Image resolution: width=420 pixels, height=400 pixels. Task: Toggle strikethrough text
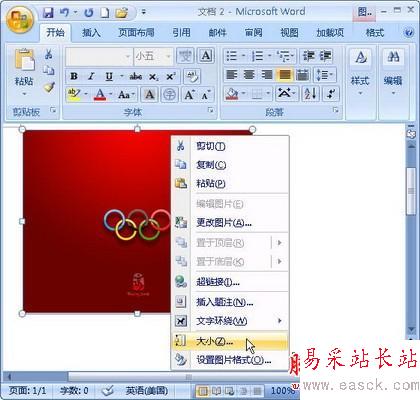coord(136,77)
